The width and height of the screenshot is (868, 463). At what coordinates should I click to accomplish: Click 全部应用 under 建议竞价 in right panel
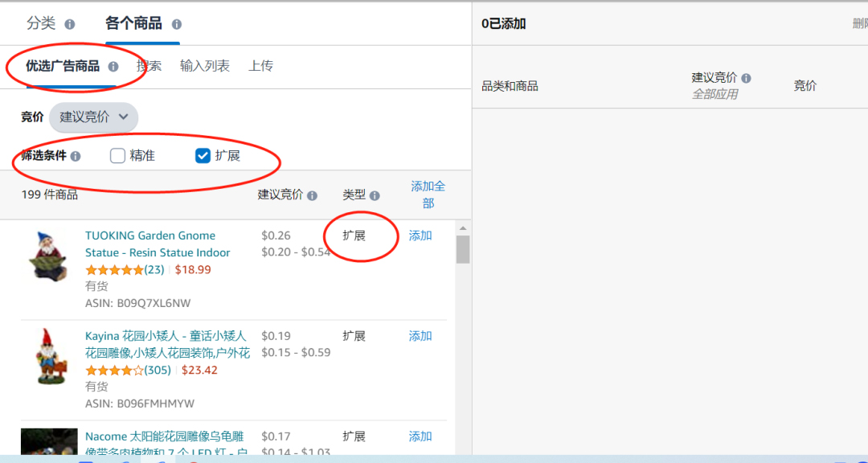click(x=714, y=94)
